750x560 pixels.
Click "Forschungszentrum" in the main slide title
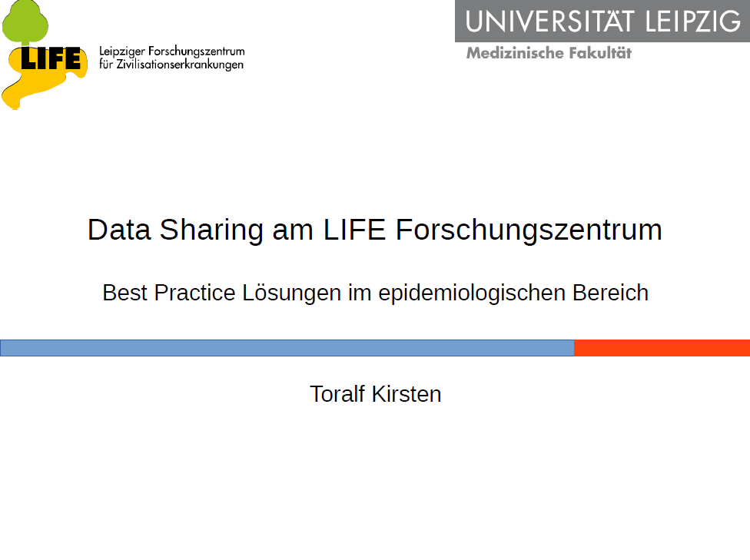point(529,230)
